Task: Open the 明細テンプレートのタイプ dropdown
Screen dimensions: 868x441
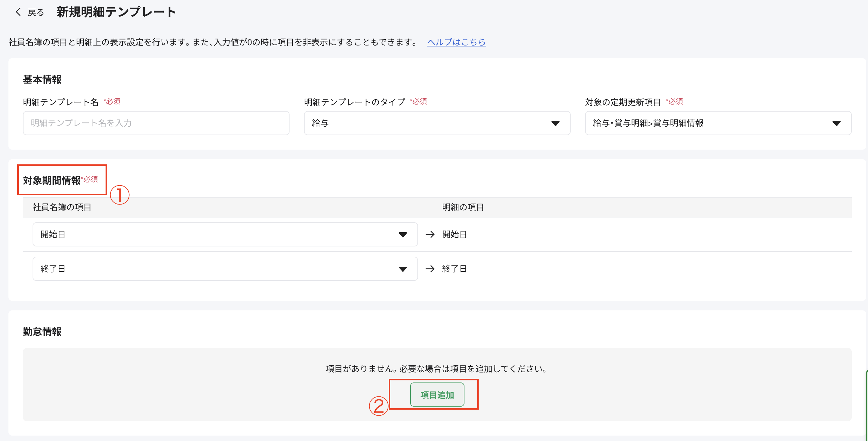Action: (x=437, y=123)
